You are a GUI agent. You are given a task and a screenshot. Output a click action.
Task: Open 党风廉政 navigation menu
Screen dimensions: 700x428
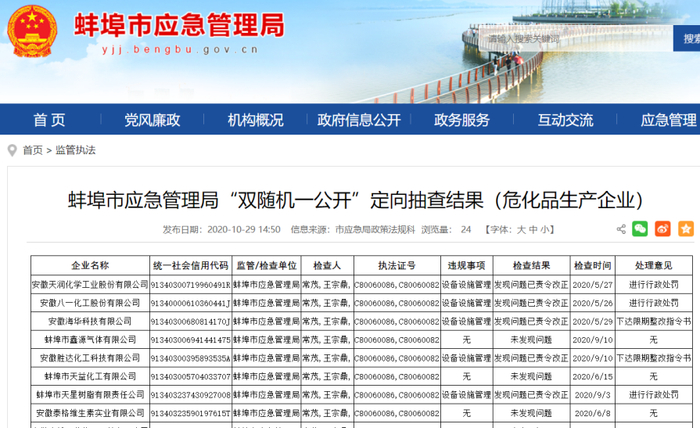coord(152,120)
